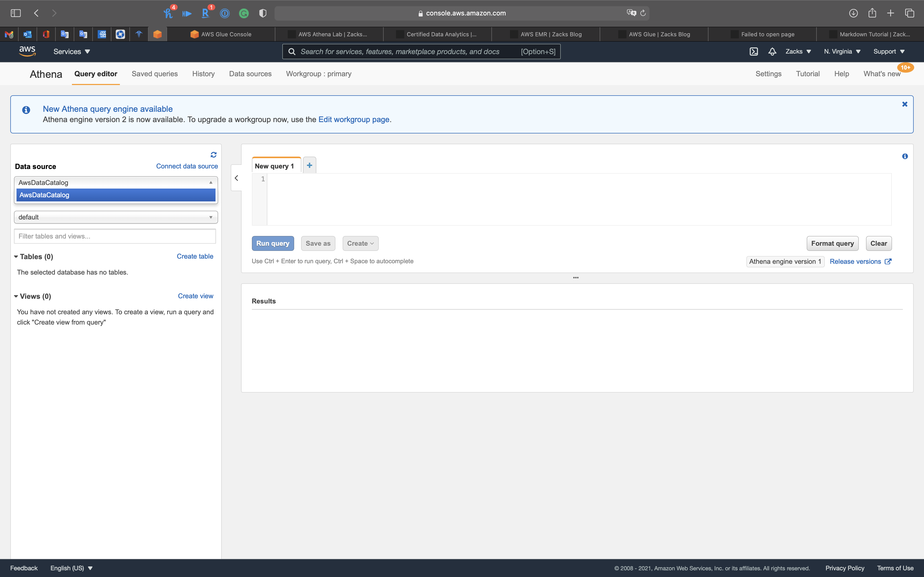
Task: Click the Filter tables and views field
Action: 114,236
